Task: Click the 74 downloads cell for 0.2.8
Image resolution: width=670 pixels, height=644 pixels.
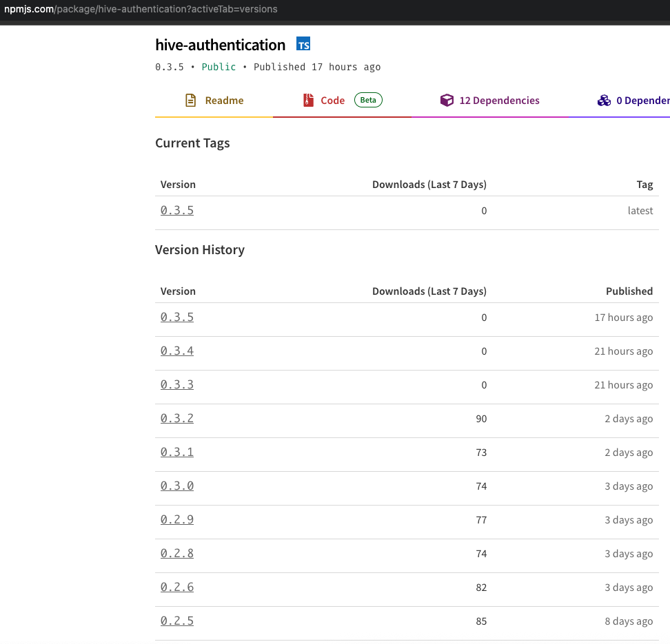Action: [481, 554]
